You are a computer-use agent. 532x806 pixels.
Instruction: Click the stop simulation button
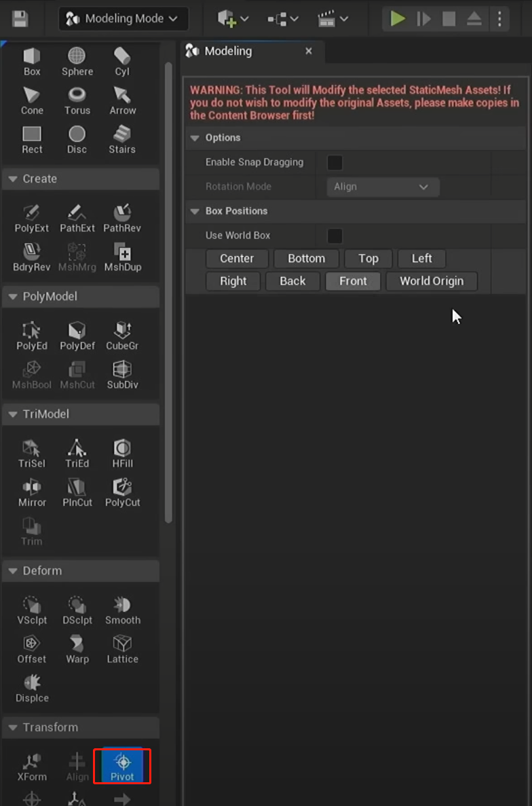tap(449, 19)
